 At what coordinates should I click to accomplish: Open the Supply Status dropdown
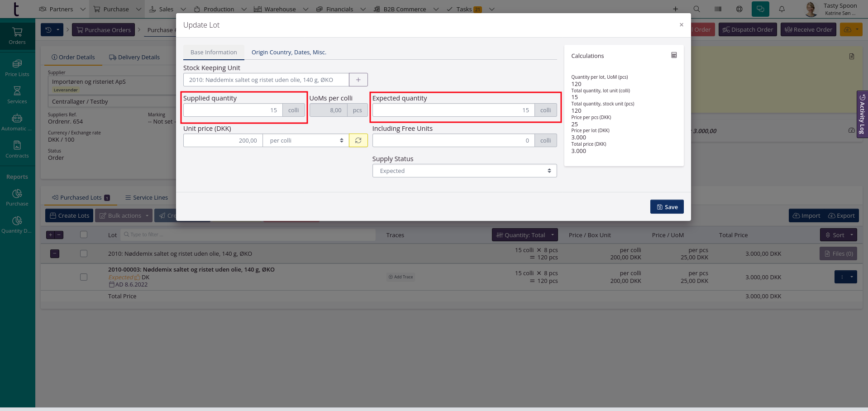[x=464, y=171]
